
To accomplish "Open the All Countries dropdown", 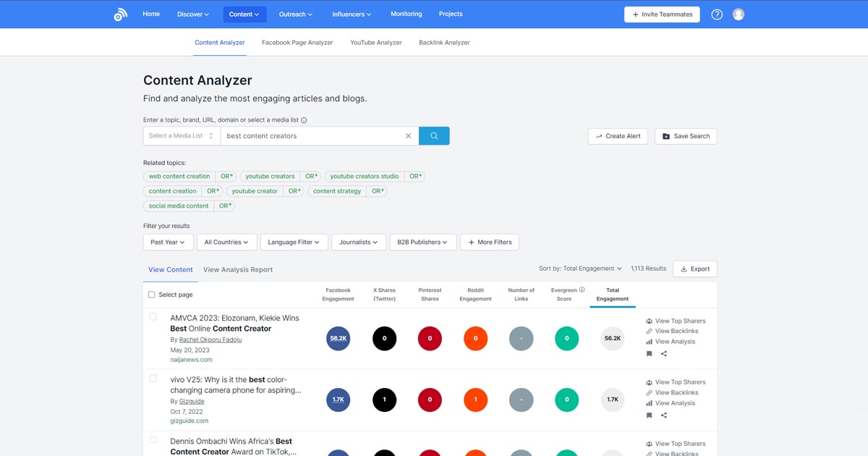I will tap(226, 242).
